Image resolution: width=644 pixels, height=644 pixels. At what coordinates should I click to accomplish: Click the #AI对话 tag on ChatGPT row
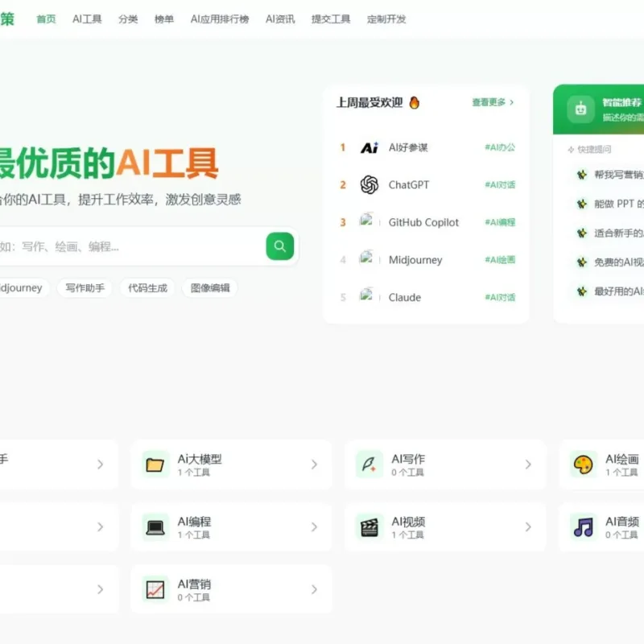500,185
